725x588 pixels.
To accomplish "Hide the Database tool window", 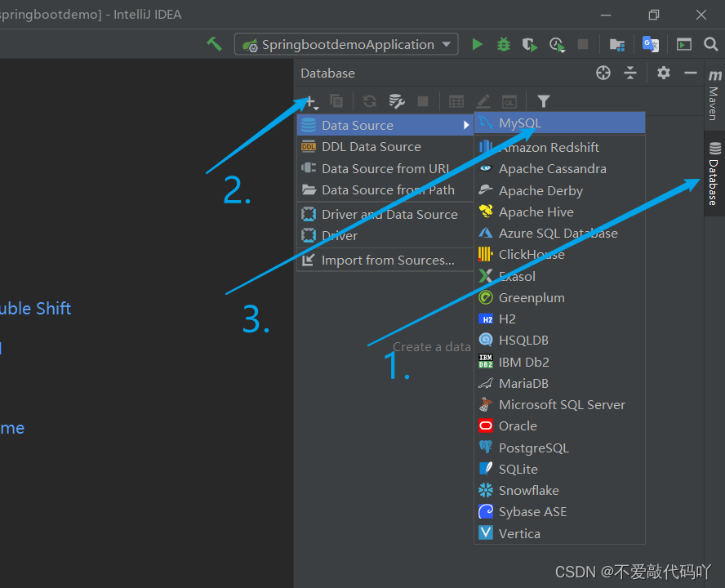I will 691,73.
